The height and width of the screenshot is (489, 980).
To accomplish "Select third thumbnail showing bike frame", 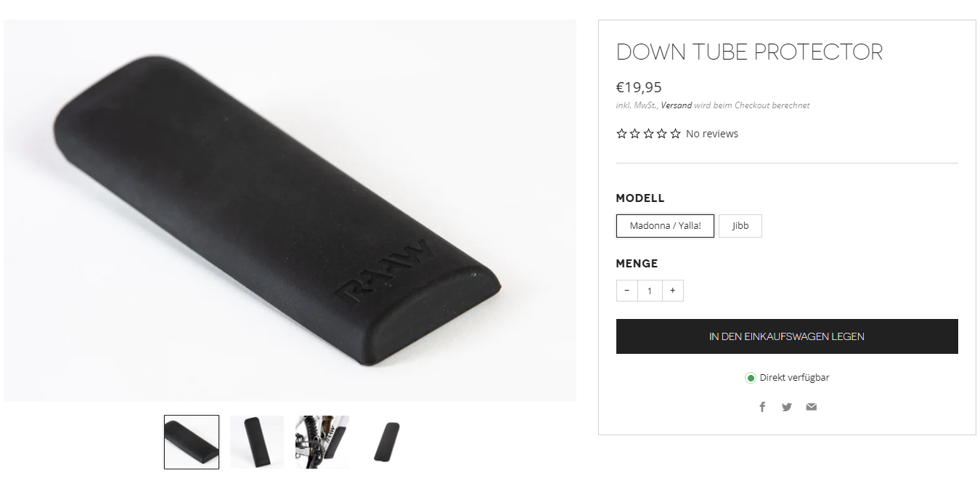I will tap(322, 442).
